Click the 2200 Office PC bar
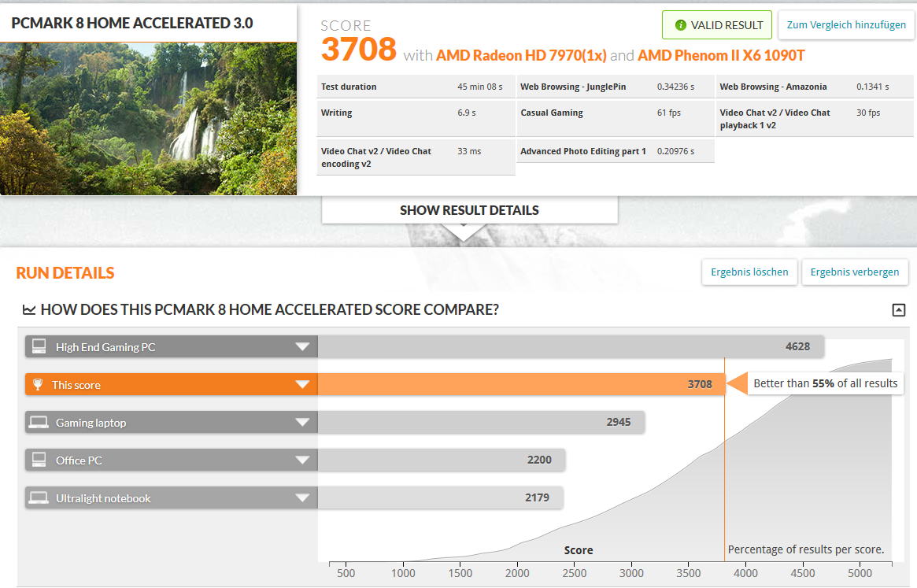 coord(442,460)
